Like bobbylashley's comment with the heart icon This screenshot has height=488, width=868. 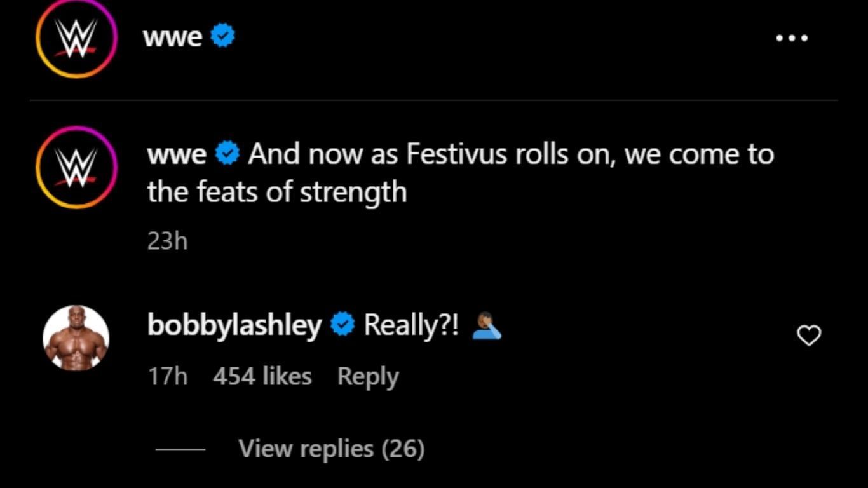coord(808,335)
